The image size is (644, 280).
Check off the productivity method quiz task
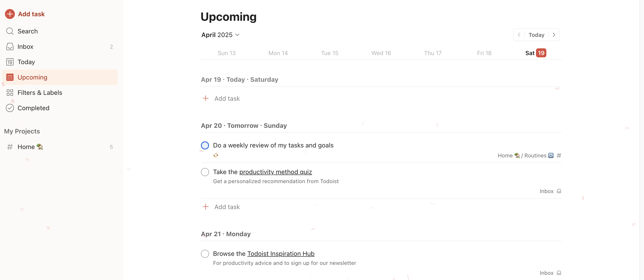click(205, 172)
